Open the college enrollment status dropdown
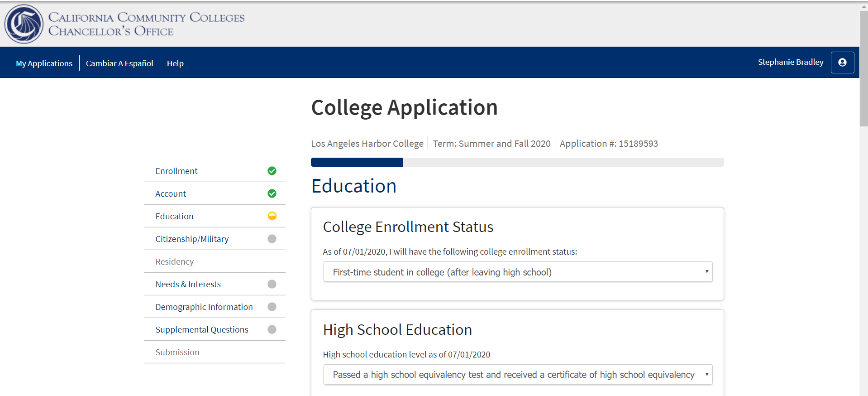The width and height of the screenshot is (868, 396). [x=518, y=272]
